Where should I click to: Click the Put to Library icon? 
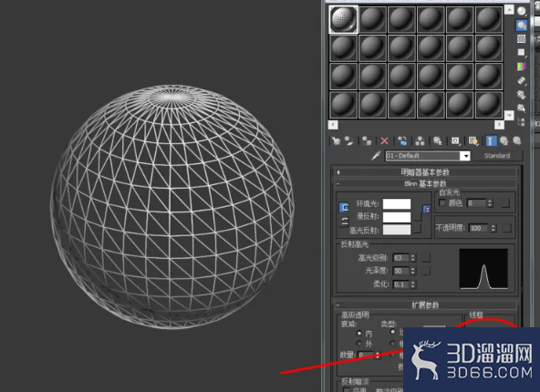[x=437, y=140]
